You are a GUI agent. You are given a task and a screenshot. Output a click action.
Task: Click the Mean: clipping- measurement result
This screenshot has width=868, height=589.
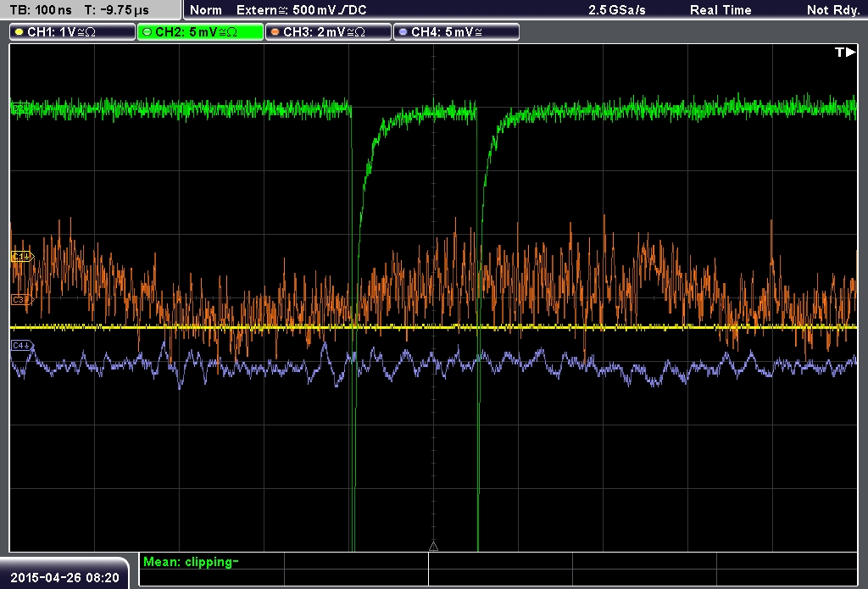[191, 562]
